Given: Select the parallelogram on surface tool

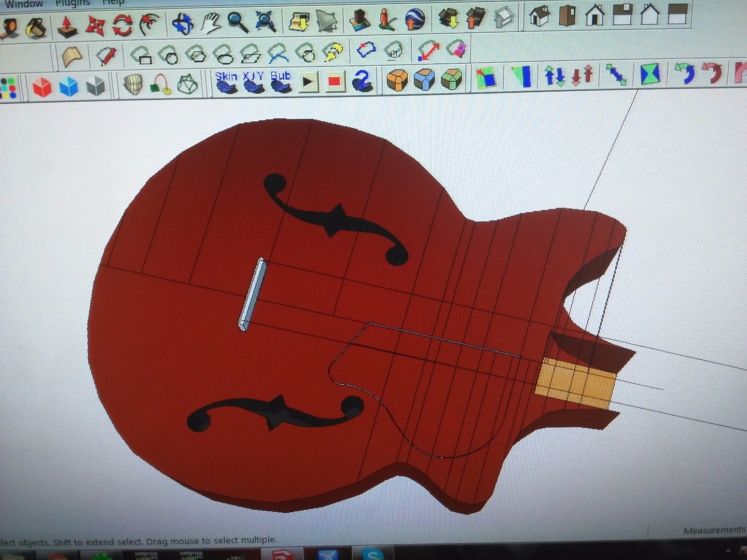Looking at the screenshot, I should click(x=251, y=52).
